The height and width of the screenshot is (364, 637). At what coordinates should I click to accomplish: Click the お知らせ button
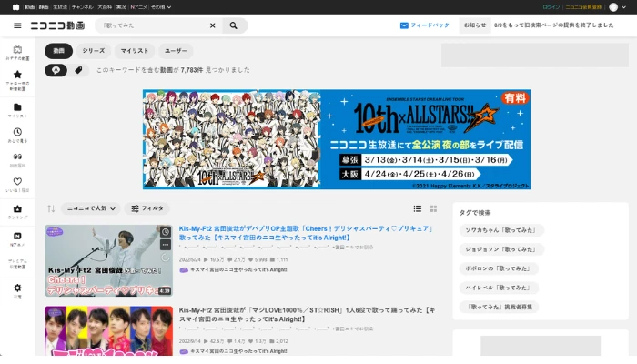(x=475, y=25)
